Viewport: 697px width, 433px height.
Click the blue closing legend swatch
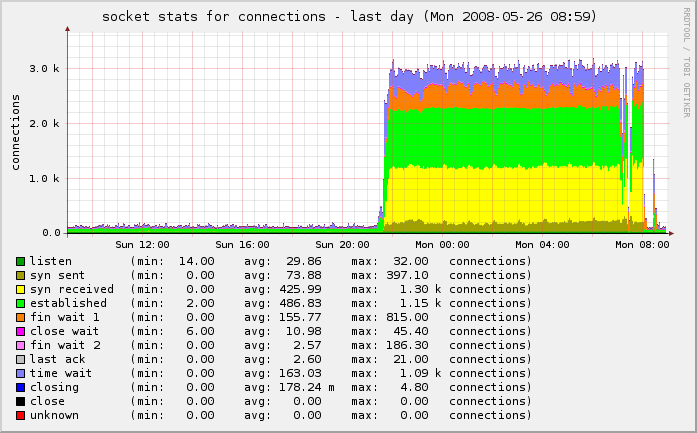[x=20, y=388]
